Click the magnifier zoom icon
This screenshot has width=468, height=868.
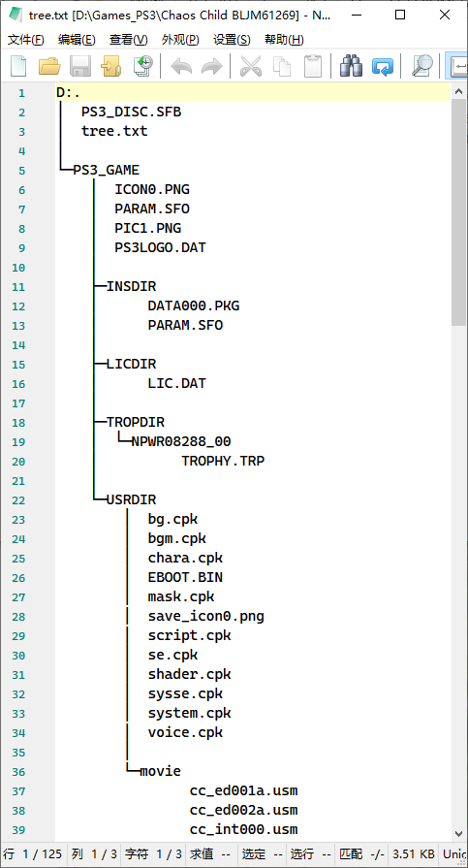tap(422, 66)
